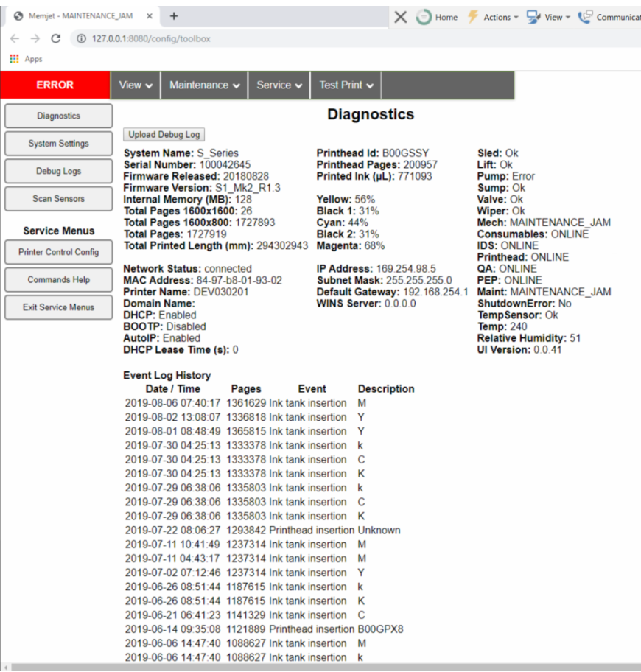Click the Serial Number value 100042645

tap(225, 164)
